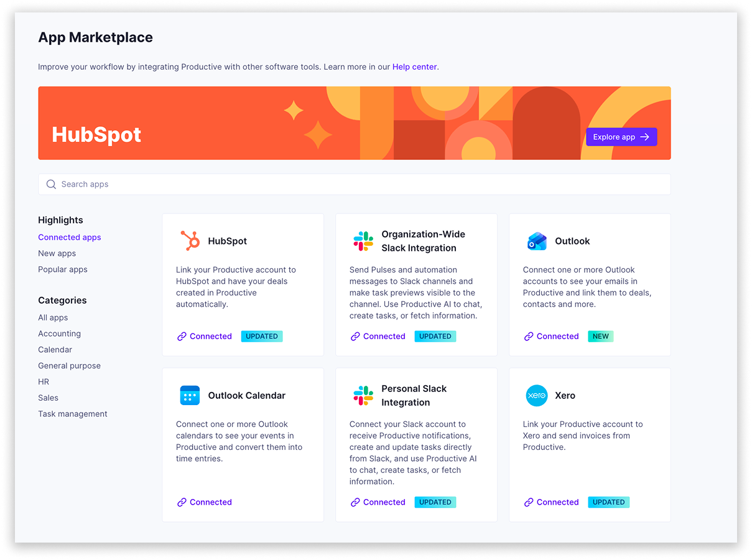
Task: Open the Help center link
Action: [414, 67]
